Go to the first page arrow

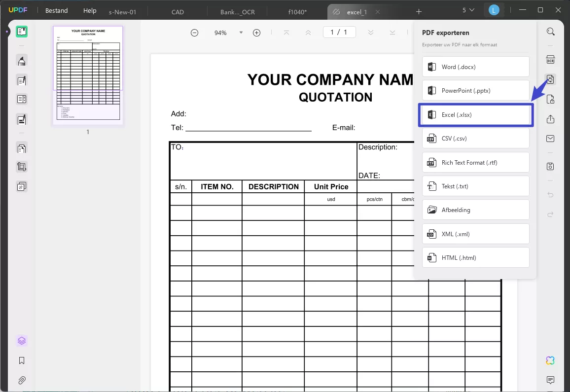coord(286,33)
